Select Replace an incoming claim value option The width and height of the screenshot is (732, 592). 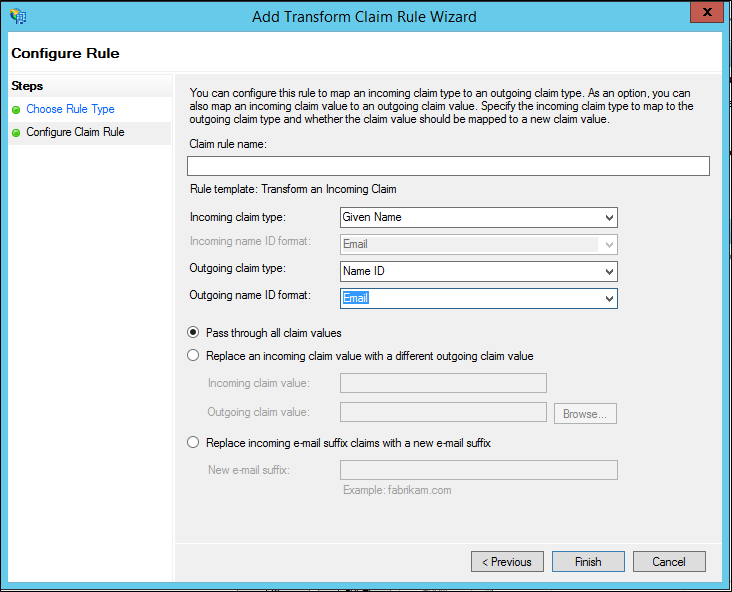193,355
